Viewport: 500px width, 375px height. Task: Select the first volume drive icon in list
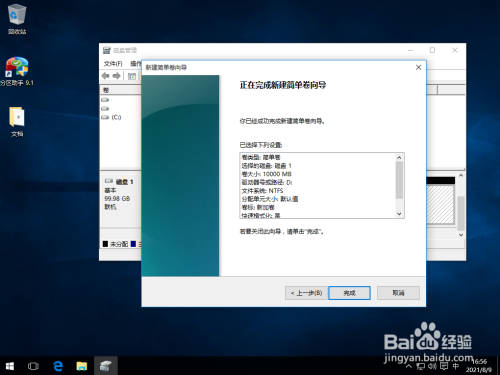pos(105,100)
